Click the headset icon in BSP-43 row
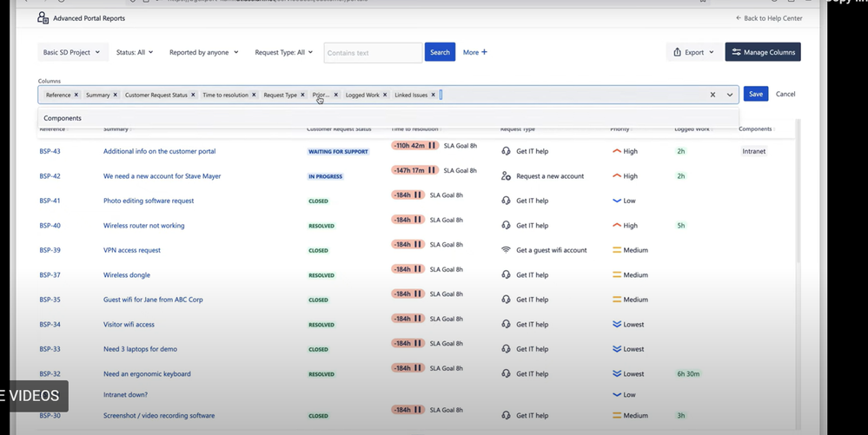This screenshot has width=868, height=435. pyautogui.click(x=506, y=151)
